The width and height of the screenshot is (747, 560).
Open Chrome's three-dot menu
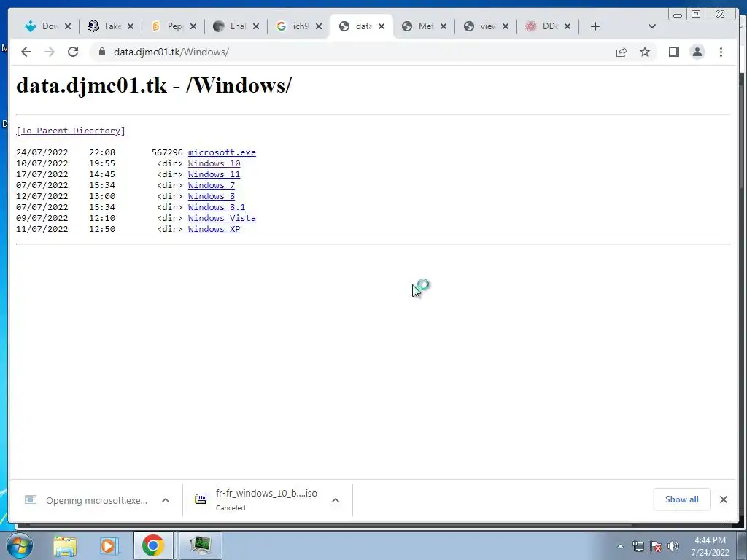(721, 52)
